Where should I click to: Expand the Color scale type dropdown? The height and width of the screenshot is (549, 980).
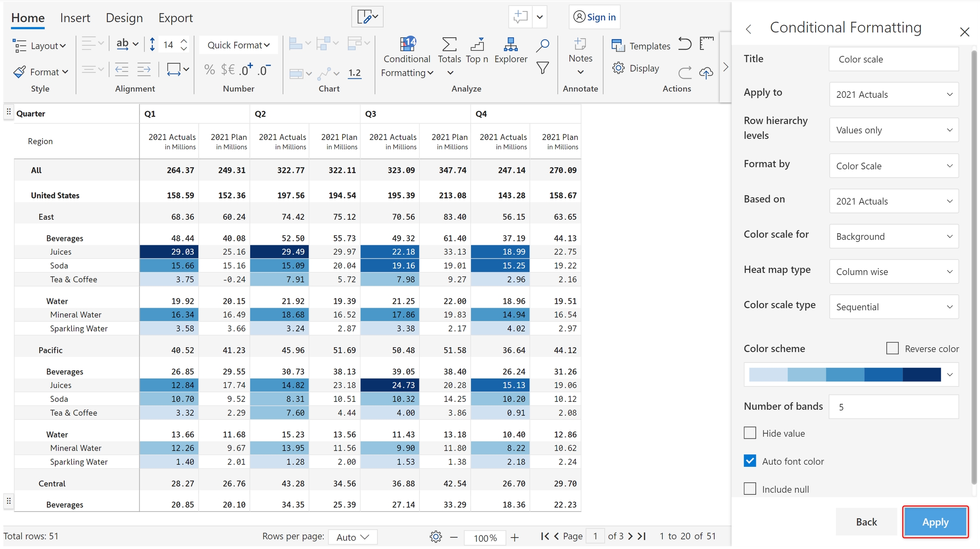pyautogui.click(x=894, y=307)
